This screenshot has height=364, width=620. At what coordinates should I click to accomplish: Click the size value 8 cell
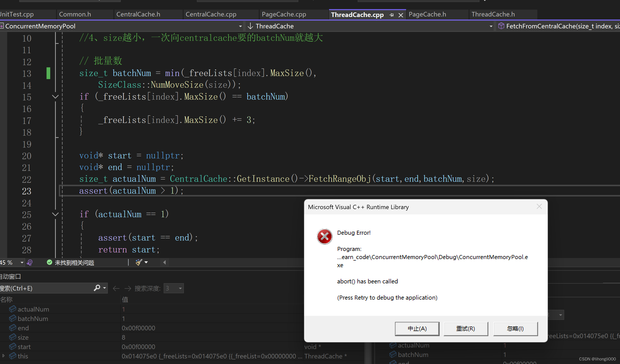coord(124,337)
